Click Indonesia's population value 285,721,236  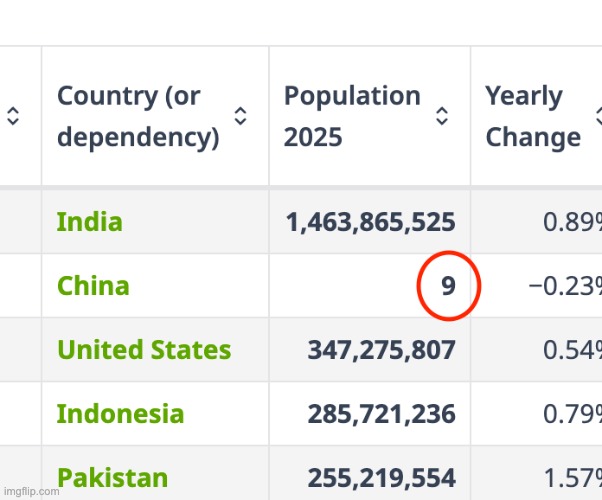click(381, 414)
